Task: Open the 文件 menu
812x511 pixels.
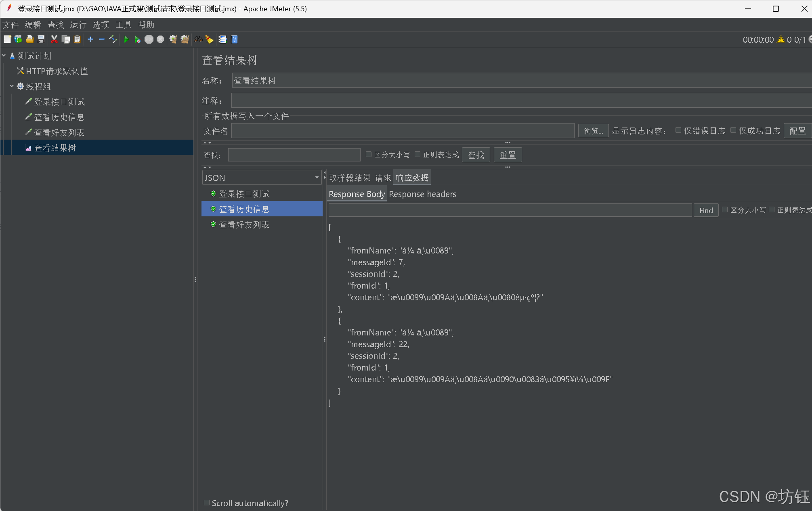Action: [x=10, y=25]
